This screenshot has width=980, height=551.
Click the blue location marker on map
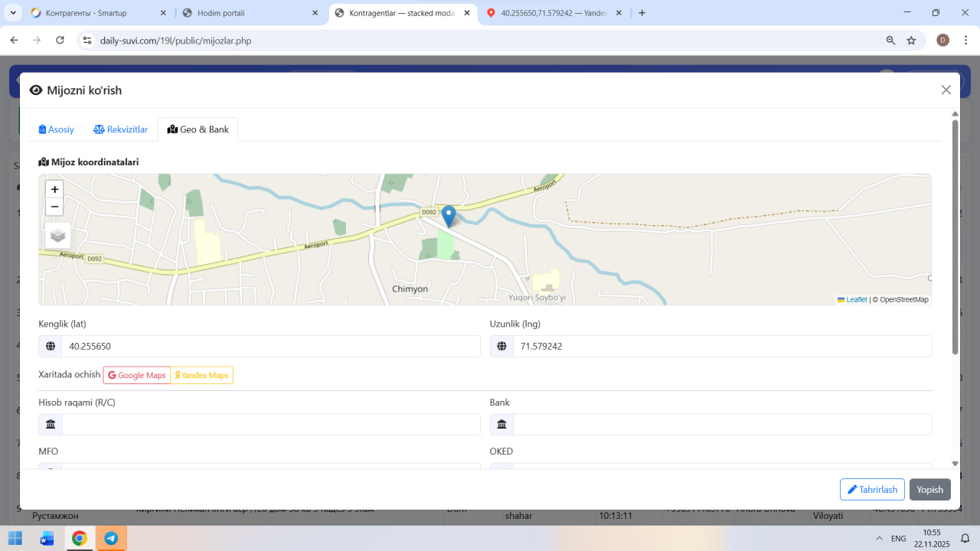pos(449,216)
